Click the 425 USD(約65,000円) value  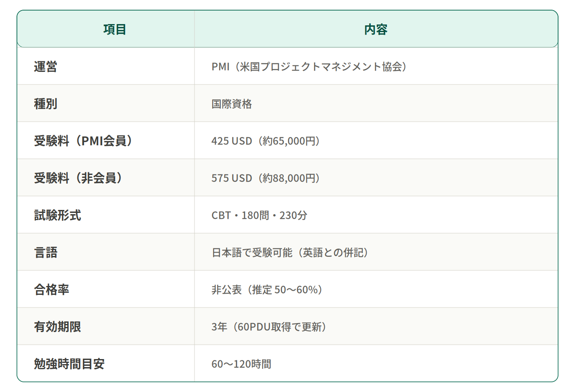pos(266,141)
